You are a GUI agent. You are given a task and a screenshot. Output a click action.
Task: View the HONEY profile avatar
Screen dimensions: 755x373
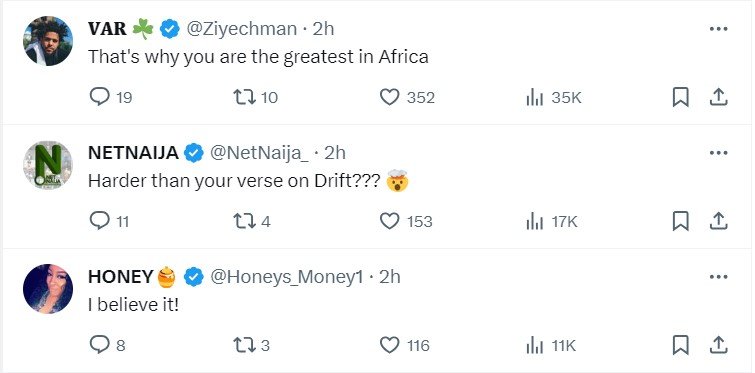click(x=48, y=289)
